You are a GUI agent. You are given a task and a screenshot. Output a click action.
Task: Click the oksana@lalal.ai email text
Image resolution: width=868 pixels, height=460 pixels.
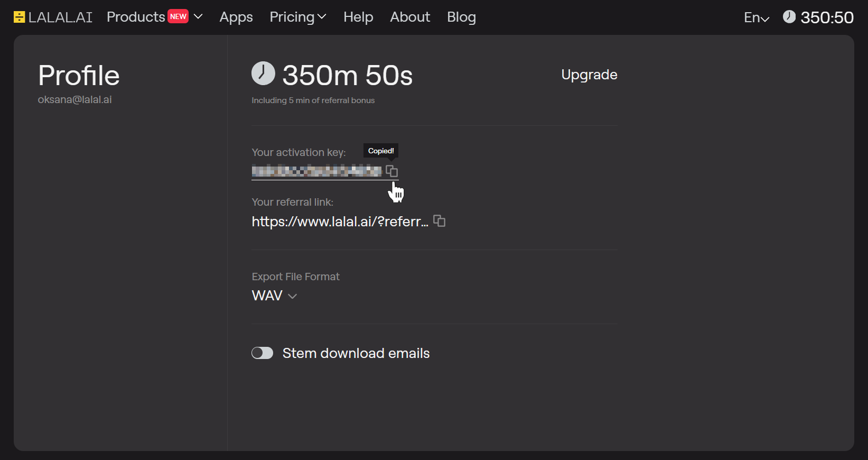click(x=74, y=99)
